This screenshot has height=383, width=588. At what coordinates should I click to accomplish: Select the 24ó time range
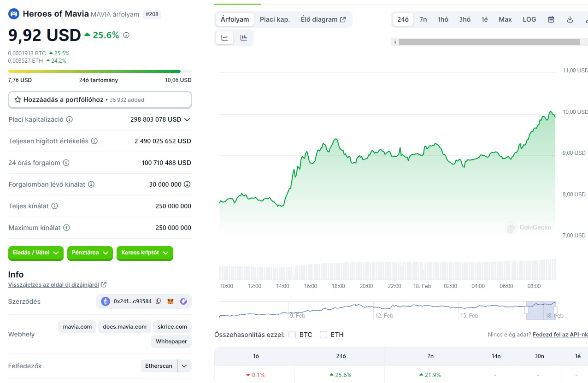click(x=403, y=19)
